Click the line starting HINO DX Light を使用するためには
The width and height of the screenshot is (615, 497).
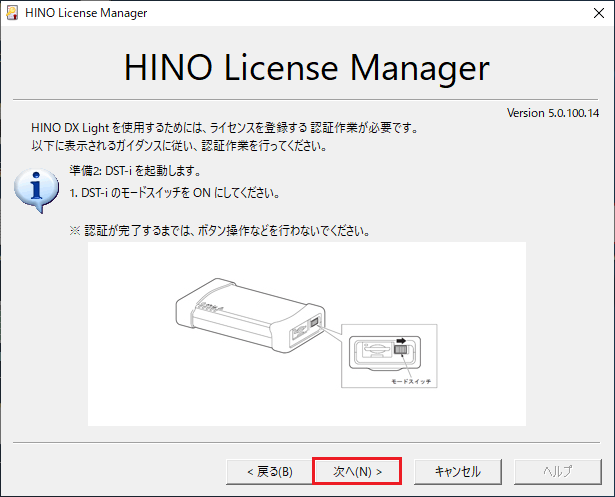225,128
